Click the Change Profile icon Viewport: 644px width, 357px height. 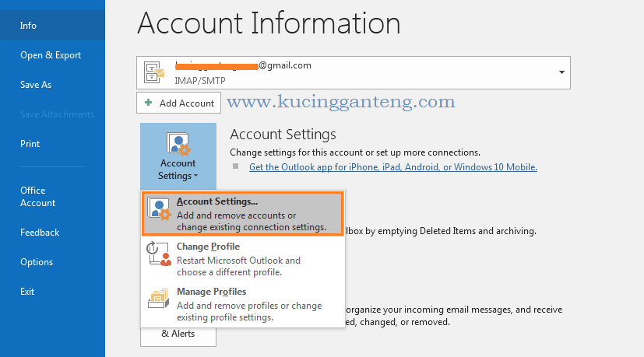click(159, 254)
